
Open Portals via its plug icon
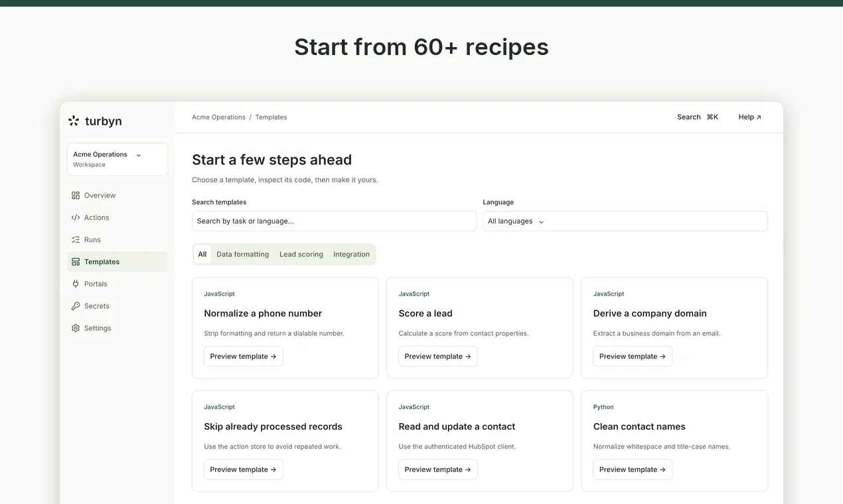[x=76, y=284]
